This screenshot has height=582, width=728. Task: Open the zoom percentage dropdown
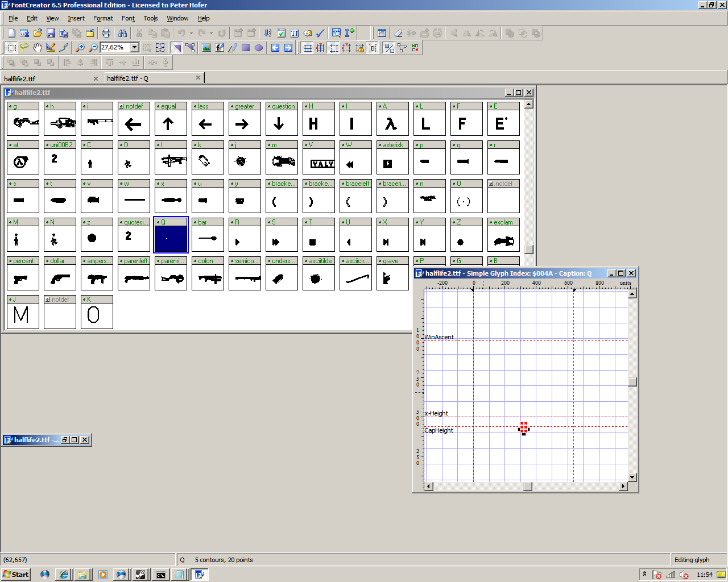(x=135, y=48)
